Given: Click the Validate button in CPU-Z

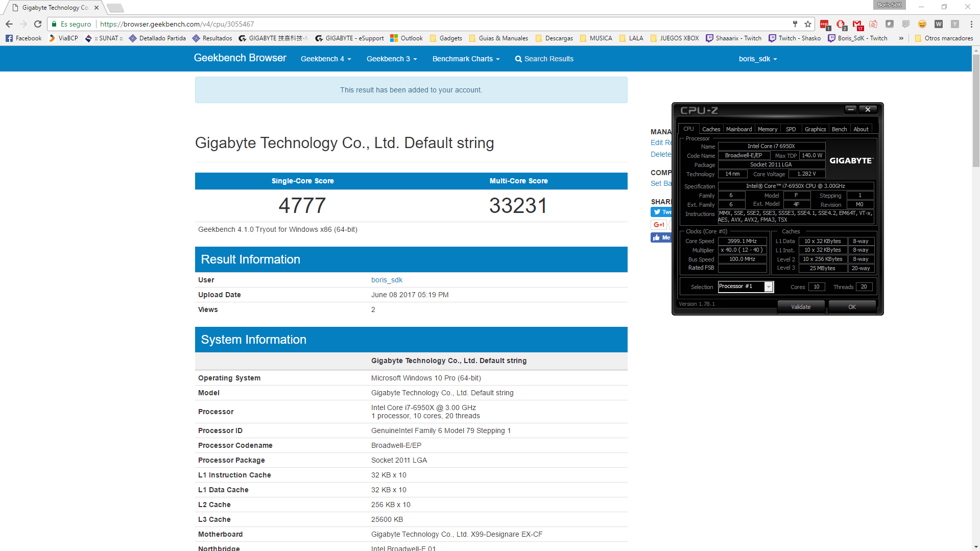Looking at the screenshot, I should click(x=801, y=307).
